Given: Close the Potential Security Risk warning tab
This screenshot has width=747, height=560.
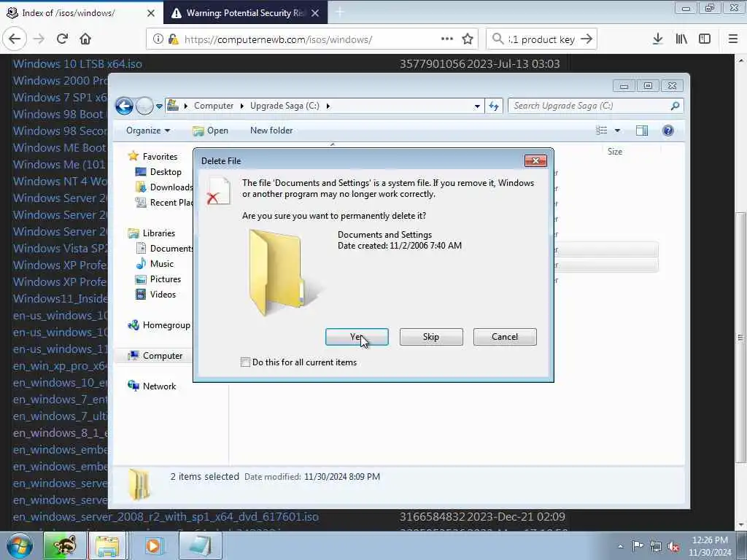Looking at the screenshot, I should pos(315,13).
